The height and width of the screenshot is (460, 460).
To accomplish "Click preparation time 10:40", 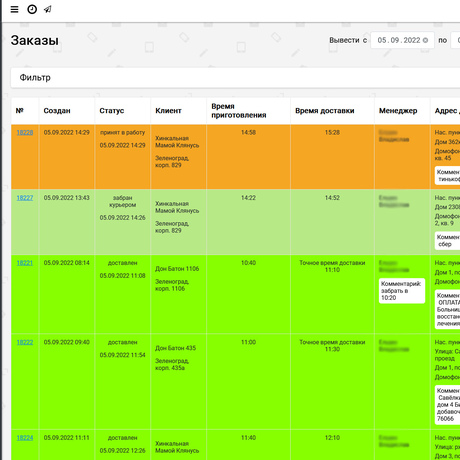I will (248, 263).
